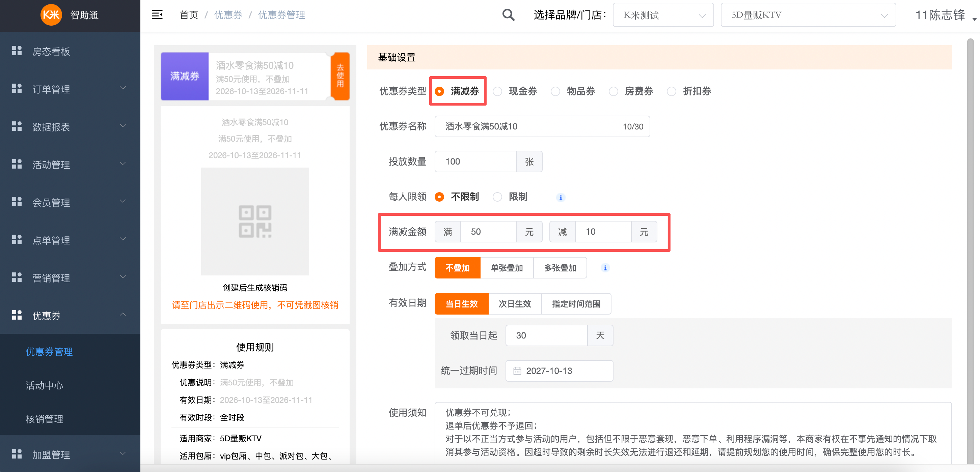Click the 点单管理 grid icon
This screenshot has width=980, height=472.
click(17, 239)
